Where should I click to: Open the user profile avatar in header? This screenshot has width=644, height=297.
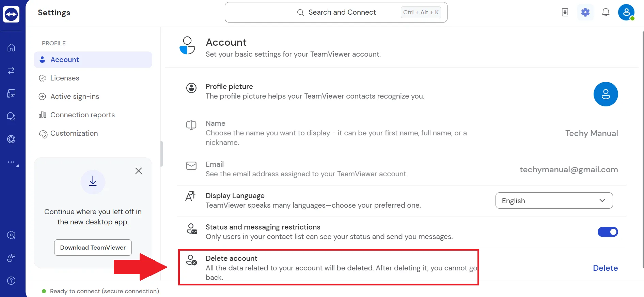pos(626,12)
